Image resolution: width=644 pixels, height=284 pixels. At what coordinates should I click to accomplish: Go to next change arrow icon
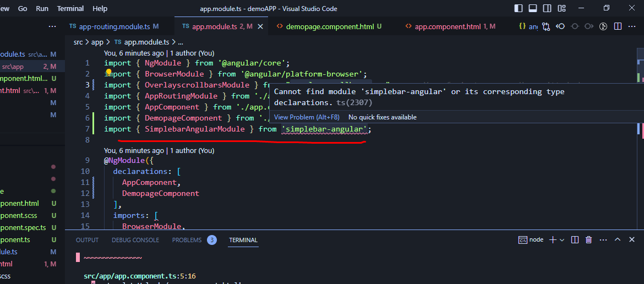[589, 26]
